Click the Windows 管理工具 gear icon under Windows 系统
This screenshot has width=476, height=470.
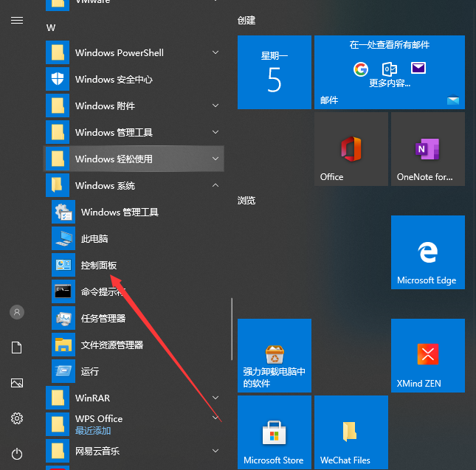(x=63, y=212)
